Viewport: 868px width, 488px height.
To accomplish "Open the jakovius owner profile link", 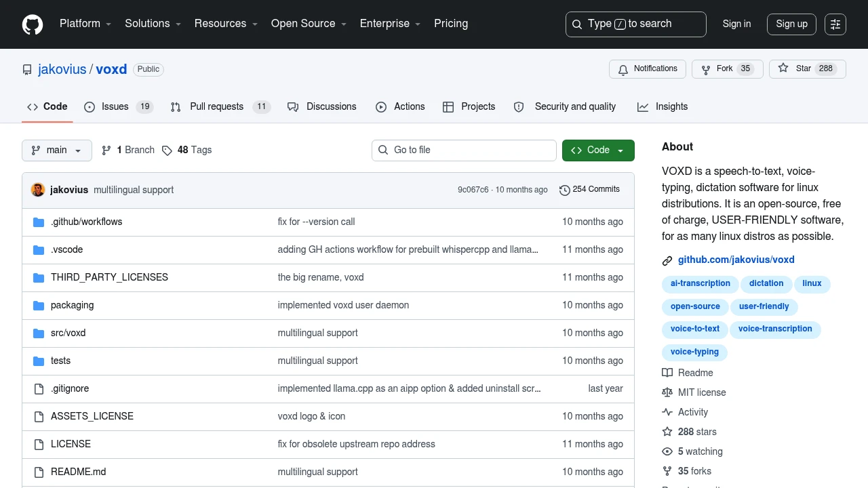I will 62,69.
